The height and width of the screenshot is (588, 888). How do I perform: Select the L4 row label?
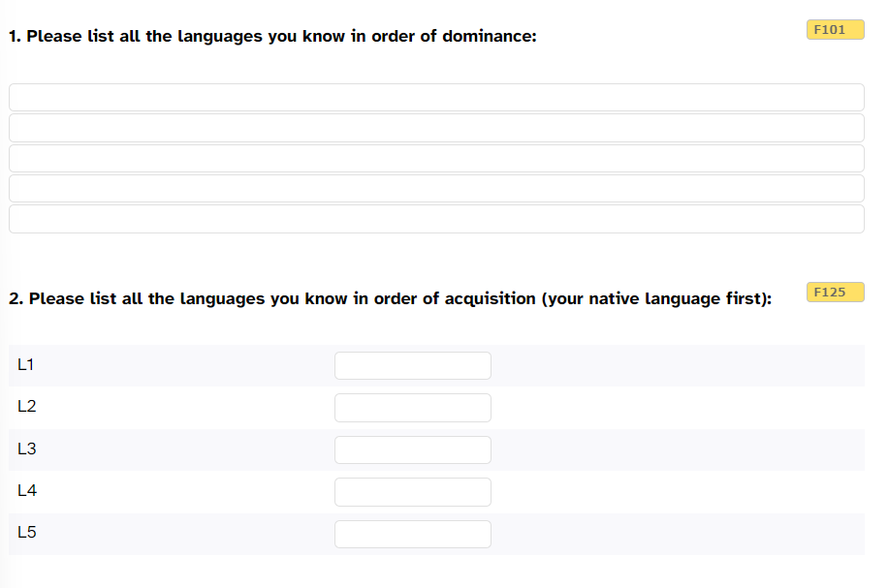(x=26, y=491)
